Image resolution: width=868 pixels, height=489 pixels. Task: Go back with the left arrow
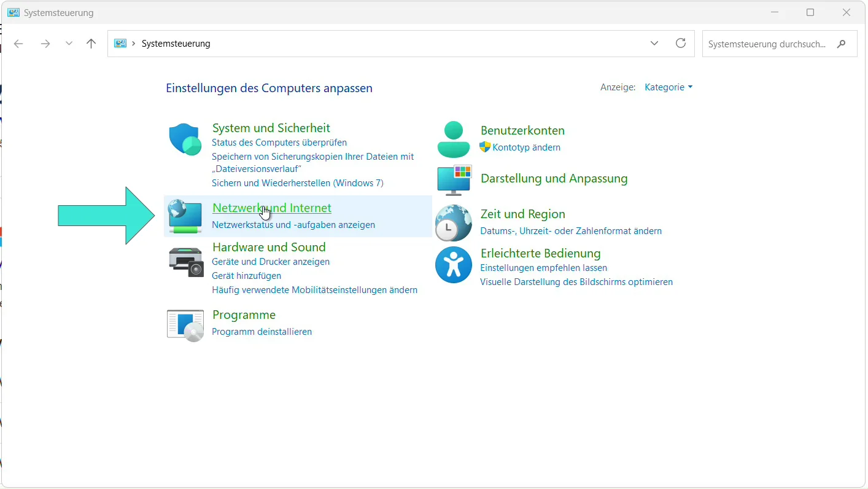tap(18, 44)
